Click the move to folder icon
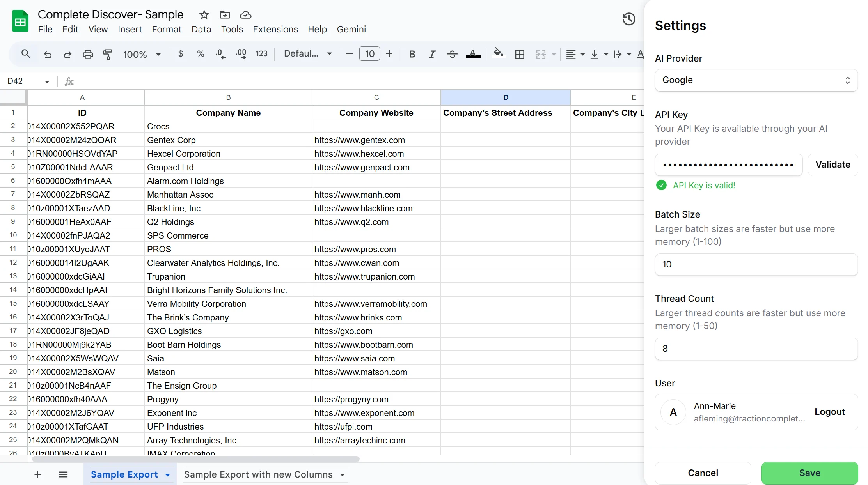Image resolution: width=868 pixels, height=485 pixels. pyautogui.click(x=225, y=15)
